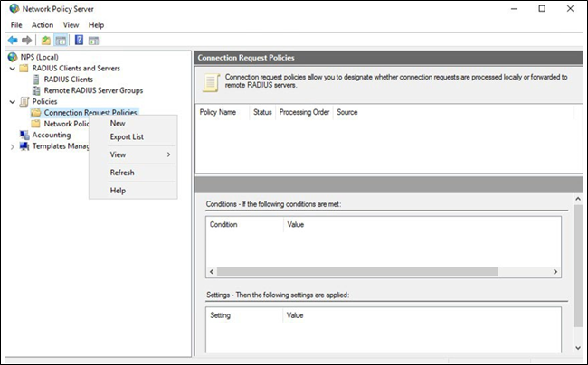Maximize the Network Policy Server window
This screenshot has width=588, height=365.
(x=542, y=9)
